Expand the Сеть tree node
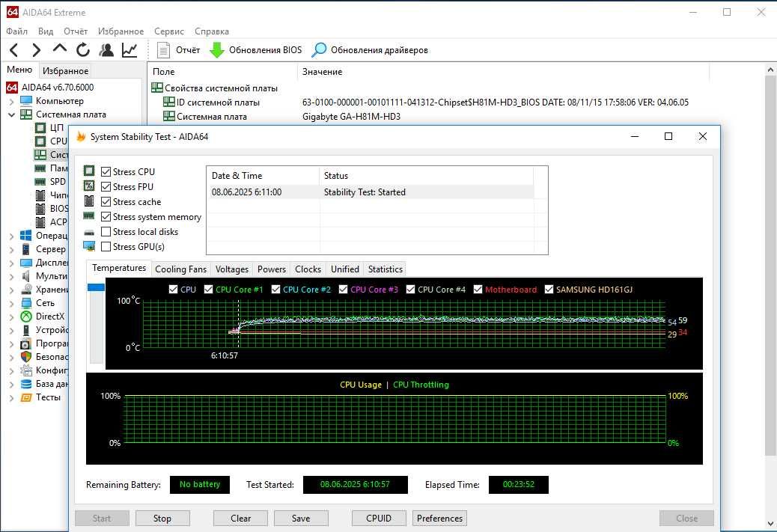 click(x=11, y=303)
